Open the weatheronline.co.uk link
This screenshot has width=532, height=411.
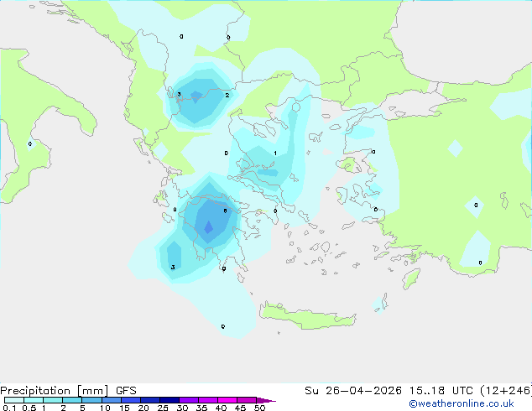462,403
